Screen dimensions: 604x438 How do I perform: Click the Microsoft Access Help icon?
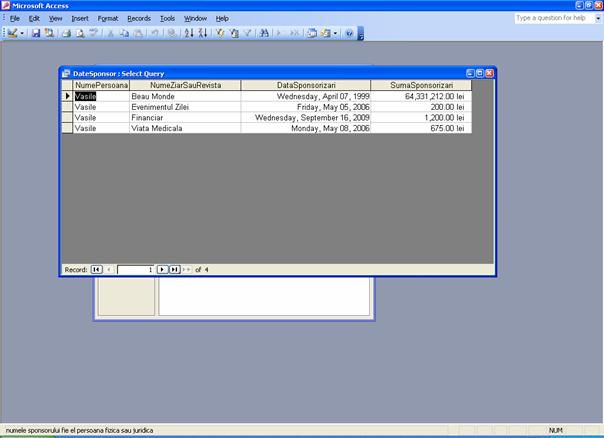(349, 33)
